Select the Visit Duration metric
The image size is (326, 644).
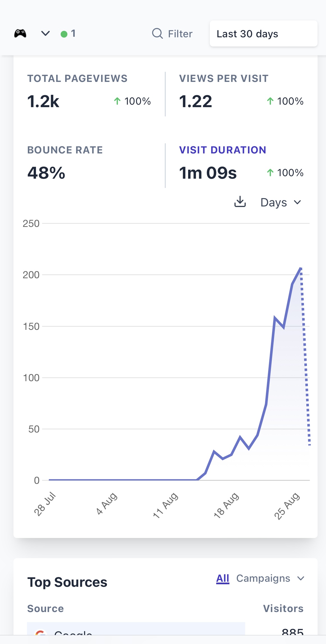(241, 163)
